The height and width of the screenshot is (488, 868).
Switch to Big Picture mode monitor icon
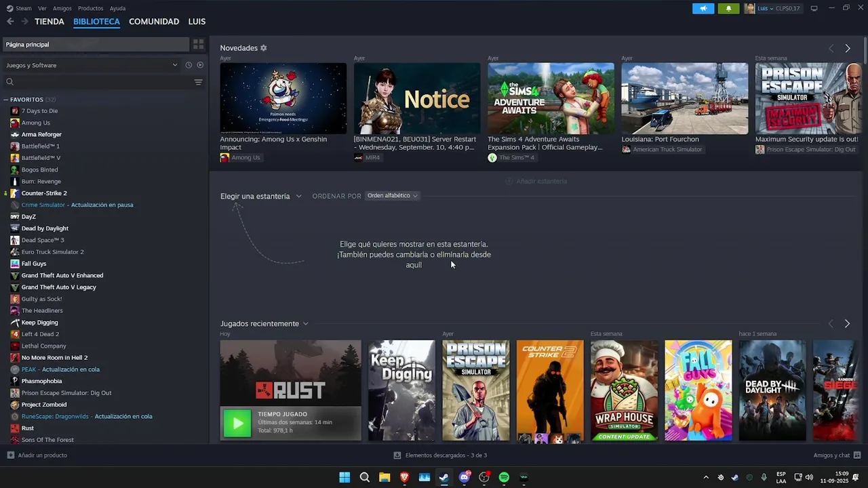[814, 8]
